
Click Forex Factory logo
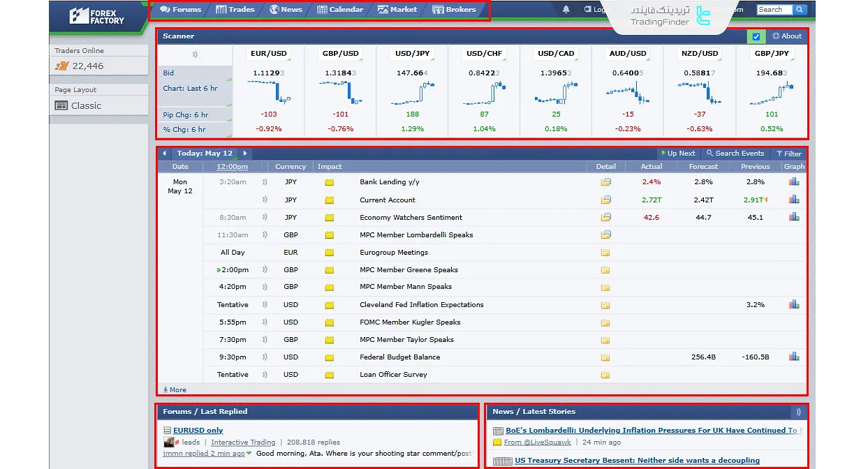pyautogui.click(x=97, y=15)
